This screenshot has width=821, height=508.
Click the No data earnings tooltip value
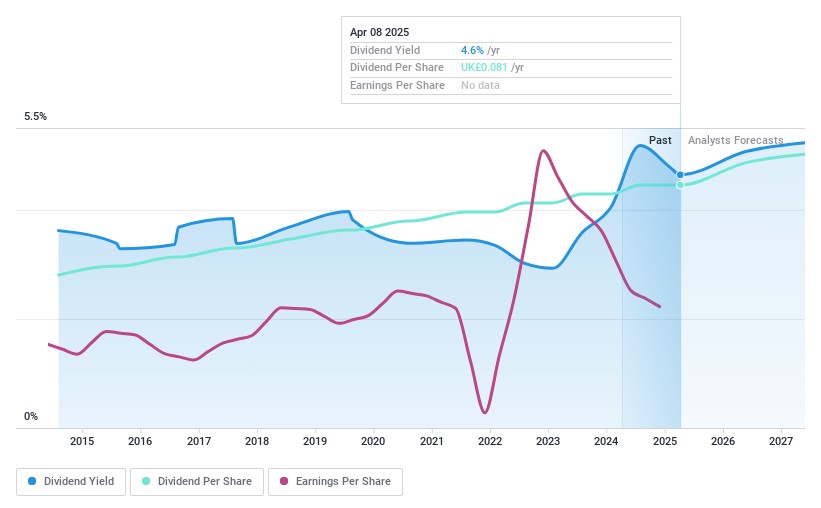click(480, 86)
